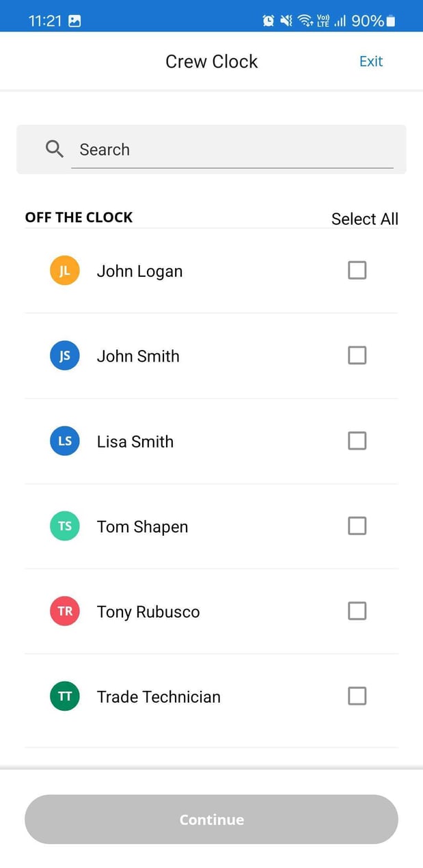423x868 pixels.
Task: Tap John Logan's JL avatar
Action: click(65, 271)
